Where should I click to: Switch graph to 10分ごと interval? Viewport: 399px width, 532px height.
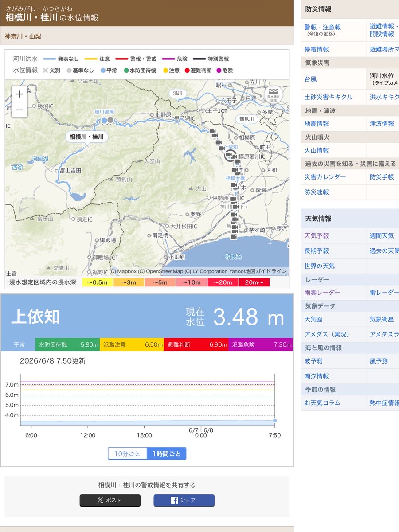[127, 454]
